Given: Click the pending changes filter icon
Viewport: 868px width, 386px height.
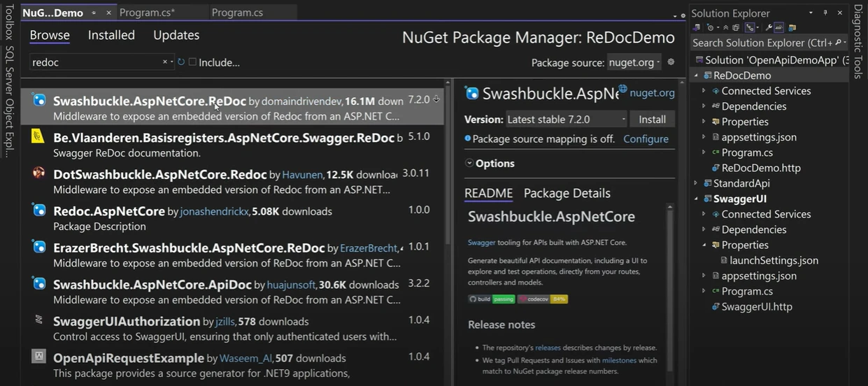Looking at the screenshot, I should [711, 28].
